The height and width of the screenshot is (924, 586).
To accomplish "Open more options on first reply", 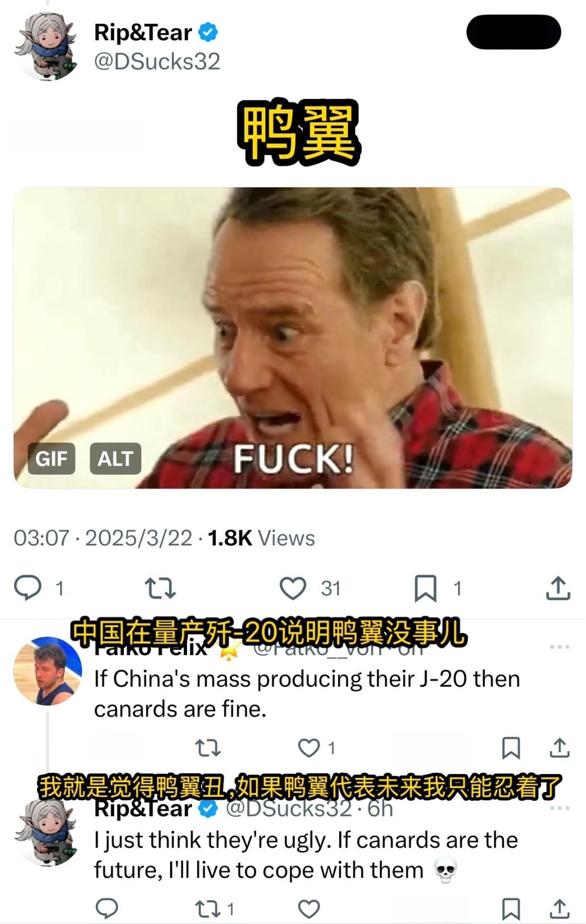I will coord(559,647).
